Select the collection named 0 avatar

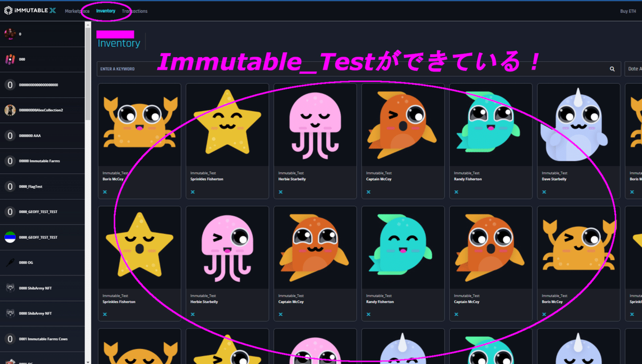pyautogui.click(x=10, y=34)
